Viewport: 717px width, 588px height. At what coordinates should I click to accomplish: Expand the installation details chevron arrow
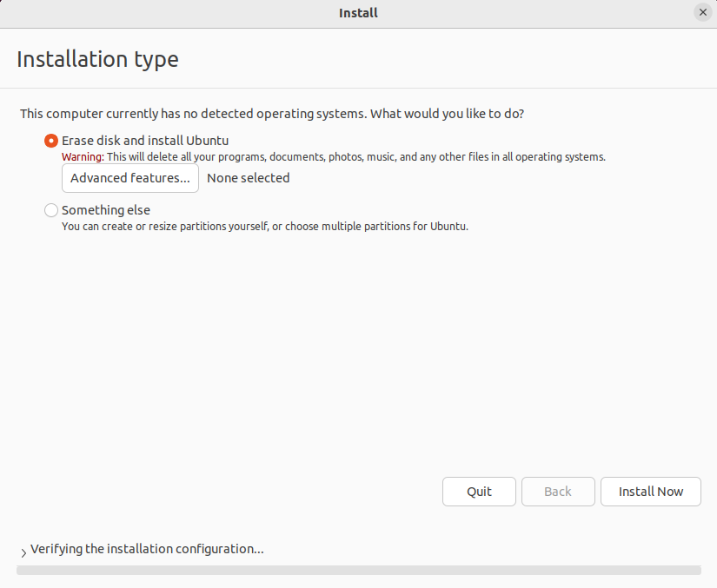[x=23, y=552]
